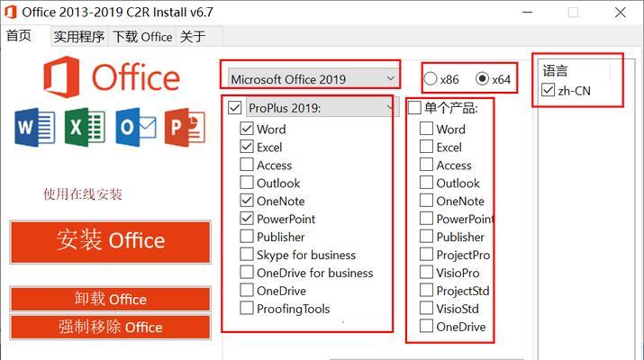Check OneNote under 单个产品
This screenshot has height=360, width=644.
click(x=426, y=201)
